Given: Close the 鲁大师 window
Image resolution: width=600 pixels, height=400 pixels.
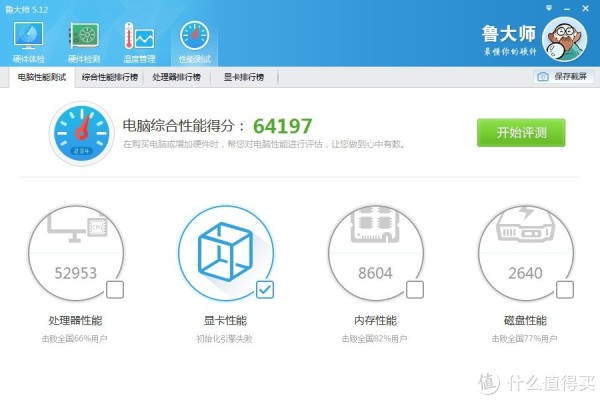Looking at the screenshot, I should (585, 8).
